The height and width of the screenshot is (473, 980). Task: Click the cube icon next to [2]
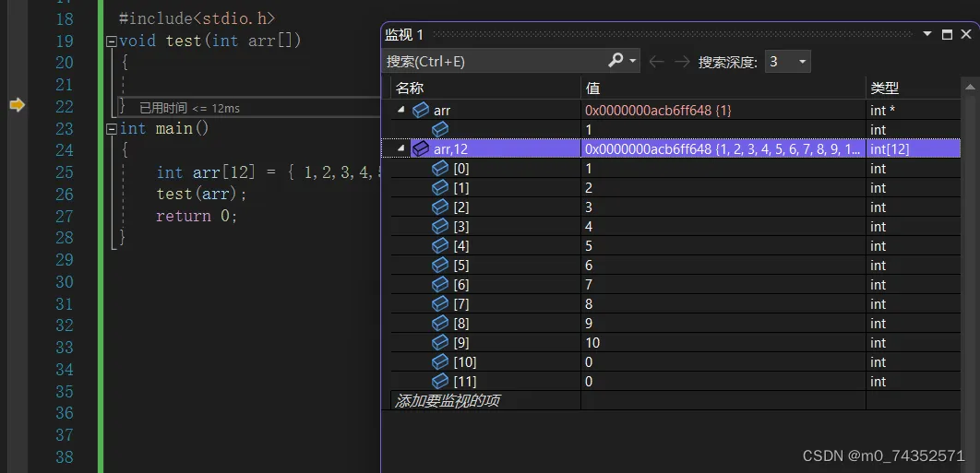pyautogui.click(x=440, y=207)
